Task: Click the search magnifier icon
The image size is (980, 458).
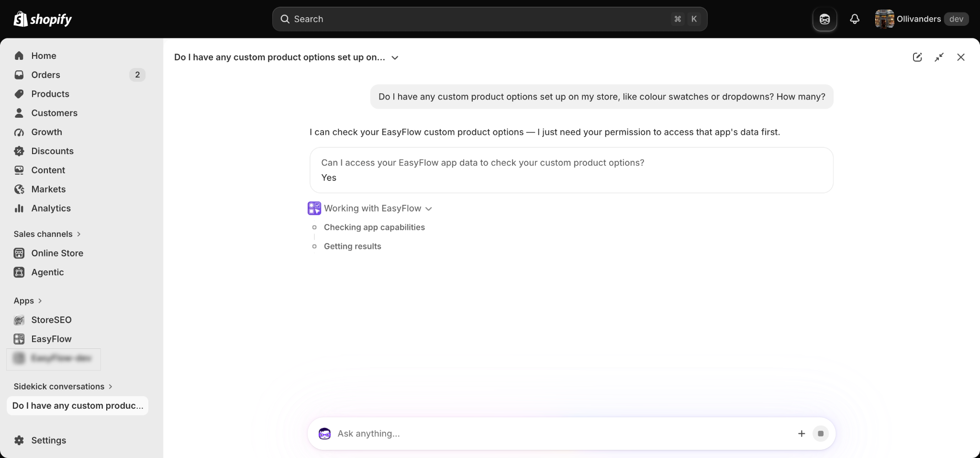Action: tap(285, 19)
